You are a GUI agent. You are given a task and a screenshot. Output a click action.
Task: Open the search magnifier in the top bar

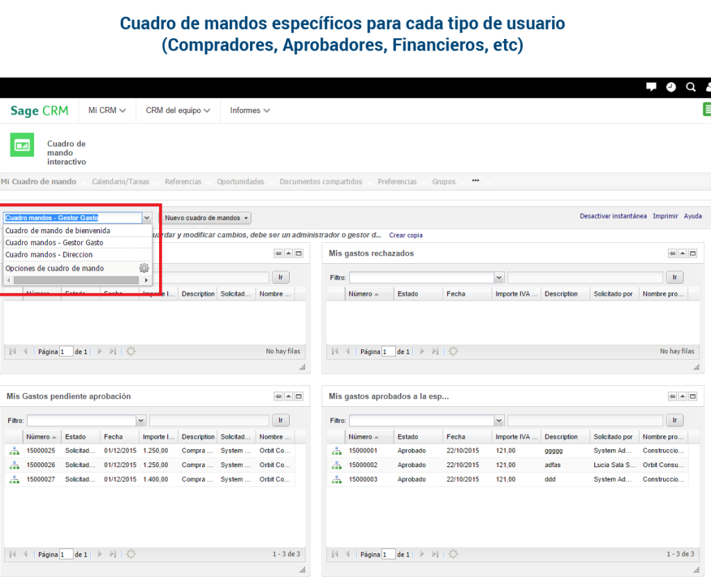coord(690,87)
